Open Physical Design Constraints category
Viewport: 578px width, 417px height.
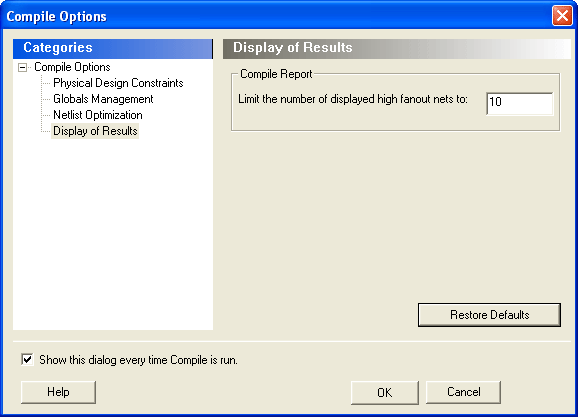point(118,83)
